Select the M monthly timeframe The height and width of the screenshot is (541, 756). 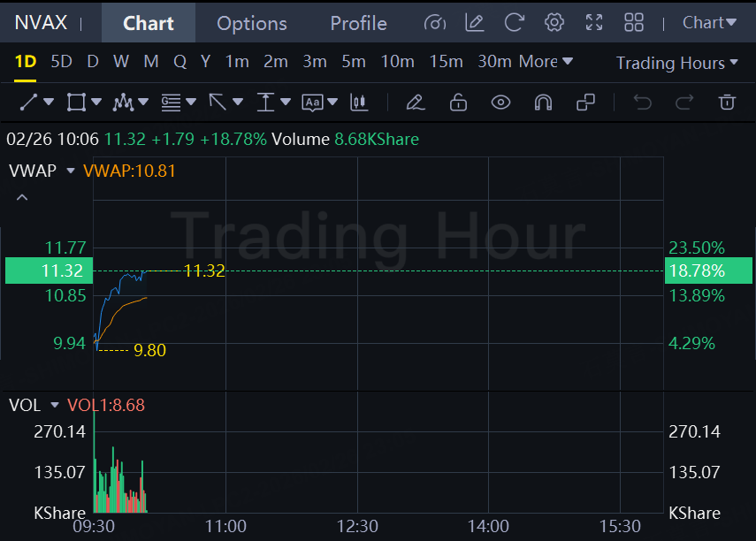click(151, 62)
